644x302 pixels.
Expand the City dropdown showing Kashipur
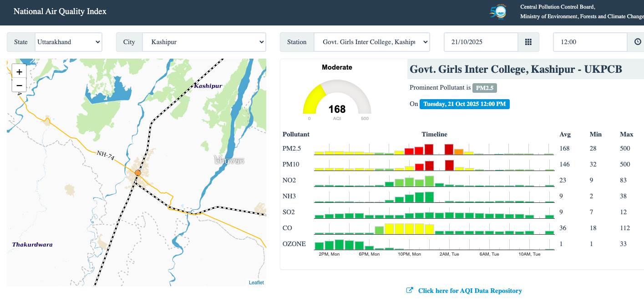click(204, 42)
